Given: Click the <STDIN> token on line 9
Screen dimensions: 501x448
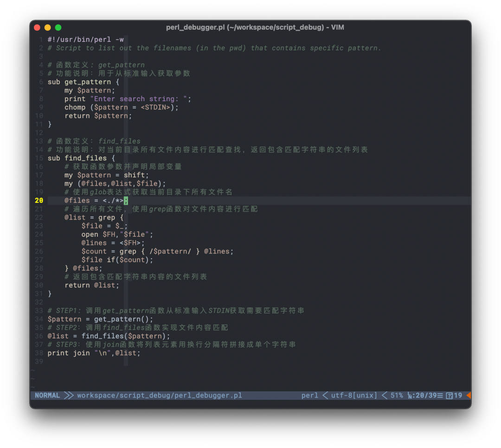Looking at the screenshot, I should point(155,107).
